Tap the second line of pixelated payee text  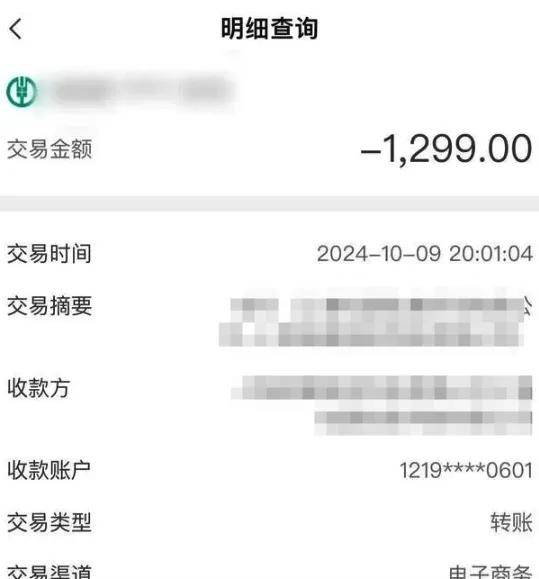point(423,423)
